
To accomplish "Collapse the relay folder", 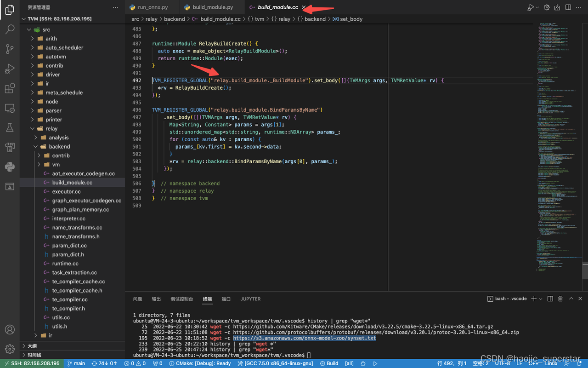I will point(72,128).
